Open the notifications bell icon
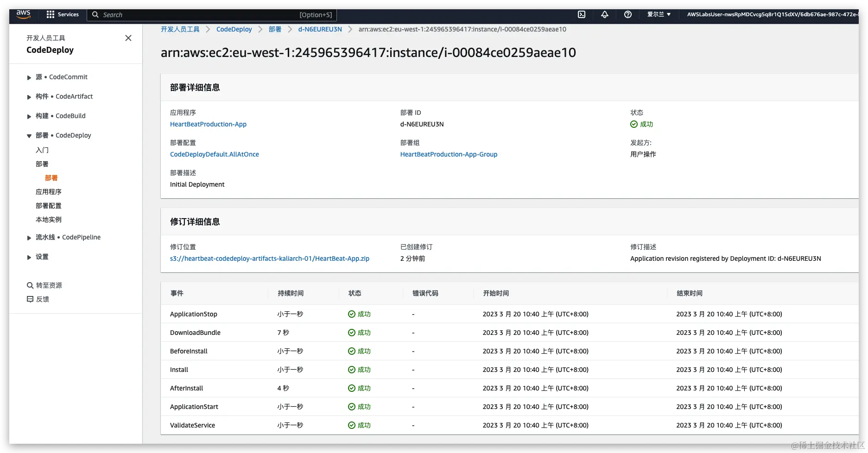Image resolution: width=868 pixels, height=453 pixels. 605,14
